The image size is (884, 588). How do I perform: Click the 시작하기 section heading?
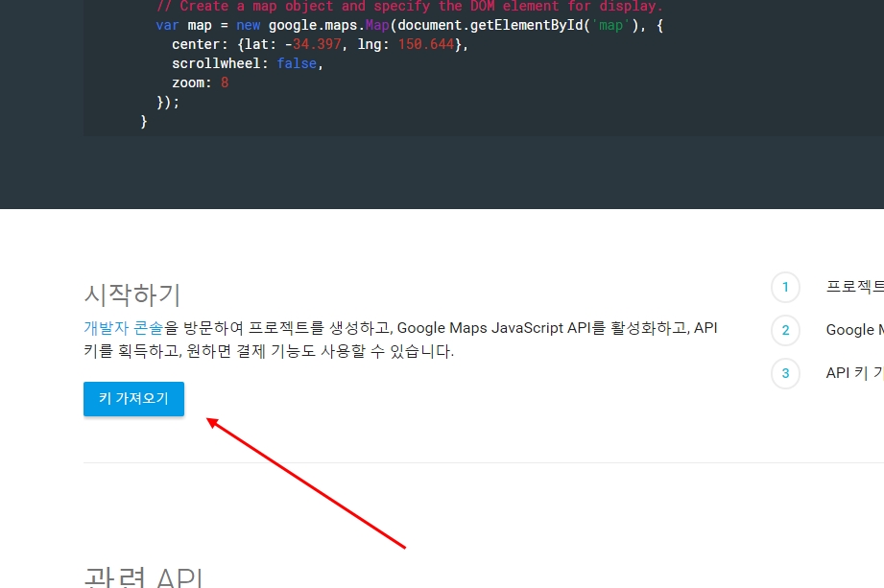click(131, 294)
